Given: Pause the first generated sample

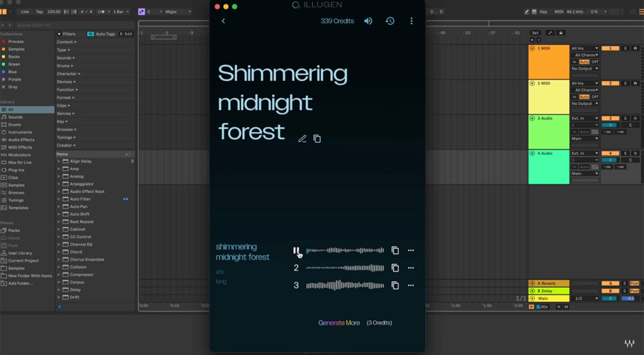Looking at the screenshot, I should (x=296, y=251).
